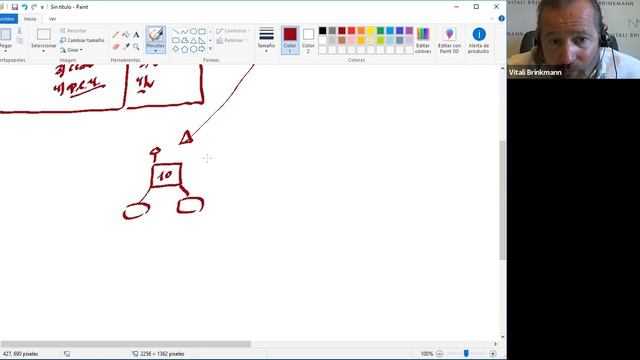Pick the purple color swatch
Viewport: 640px width, 360px height.
(409, 31)
